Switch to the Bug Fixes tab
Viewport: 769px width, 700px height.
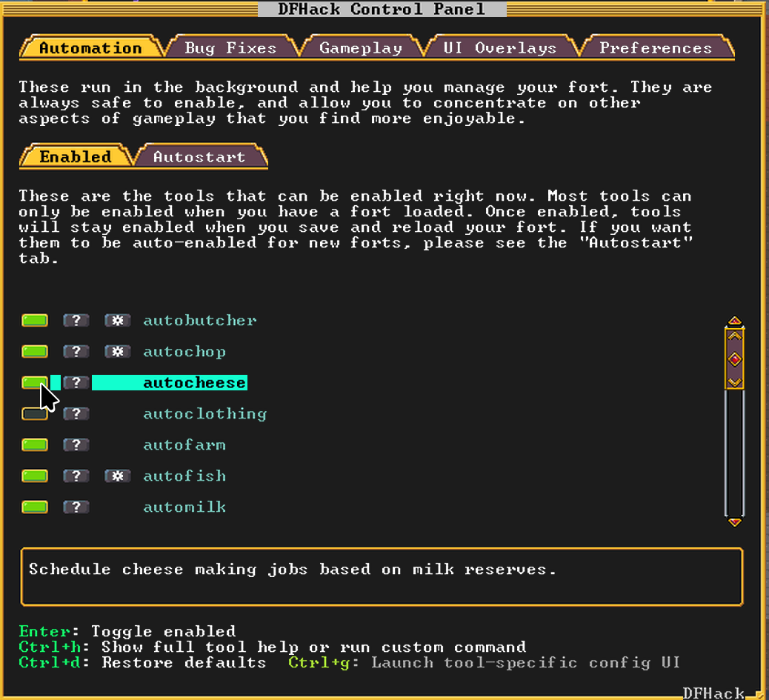tap(230, 47)
